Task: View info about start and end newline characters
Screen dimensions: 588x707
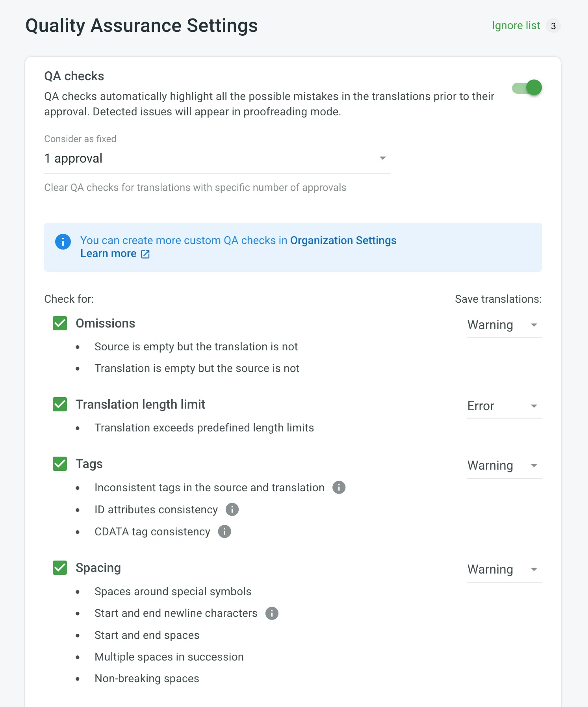Action: pos(271,613)
